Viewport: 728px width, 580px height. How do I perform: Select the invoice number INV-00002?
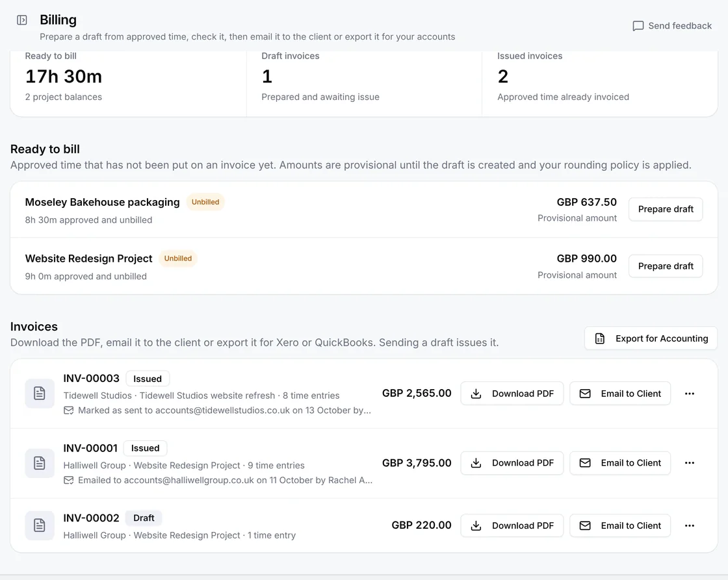pos(92,518)
